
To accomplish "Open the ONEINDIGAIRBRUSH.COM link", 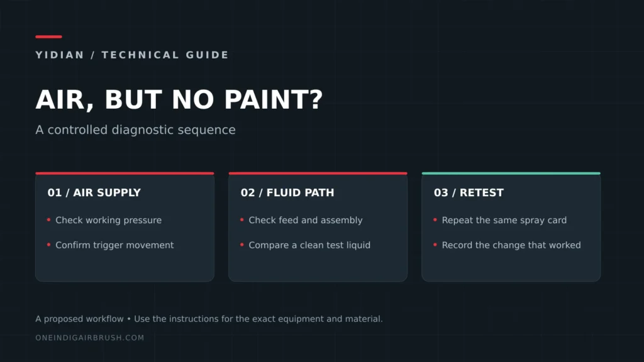I will tap(89, 337).
